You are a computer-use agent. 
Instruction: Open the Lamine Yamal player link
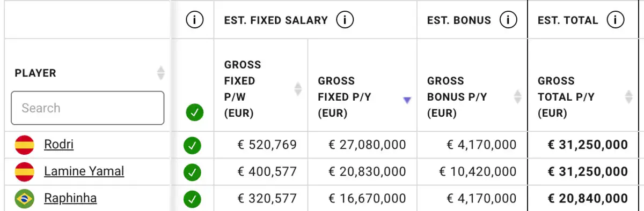coord(84,171)
